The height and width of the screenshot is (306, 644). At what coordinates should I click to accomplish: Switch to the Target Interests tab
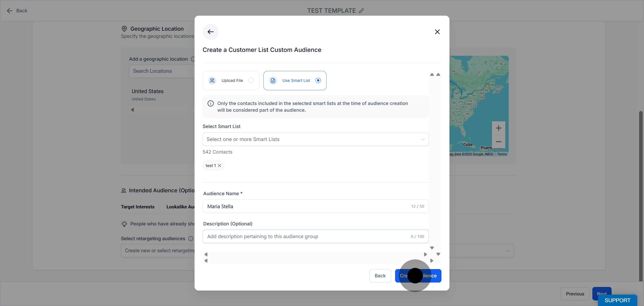(x=138, y=207)
